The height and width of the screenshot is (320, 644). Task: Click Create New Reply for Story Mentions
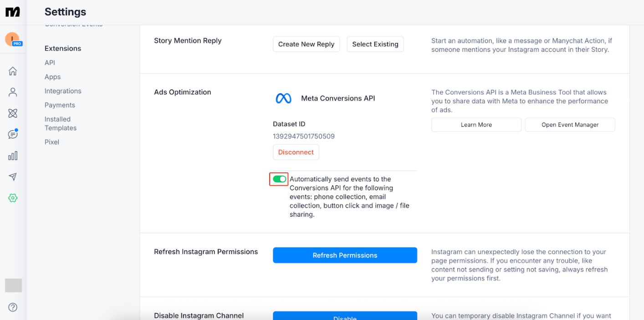pos(306,44)
